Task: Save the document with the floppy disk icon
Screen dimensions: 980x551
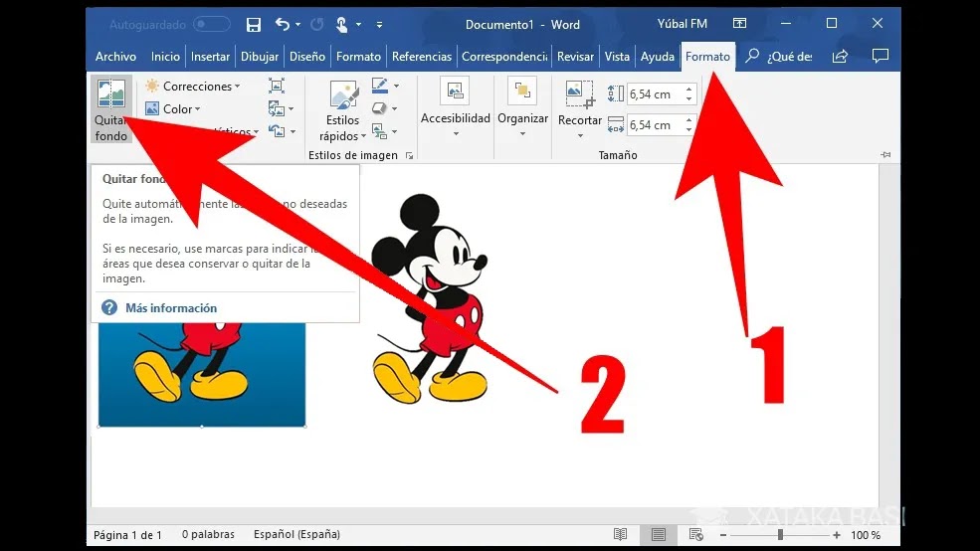Action: pyautogui.click(x=253, y=24)
